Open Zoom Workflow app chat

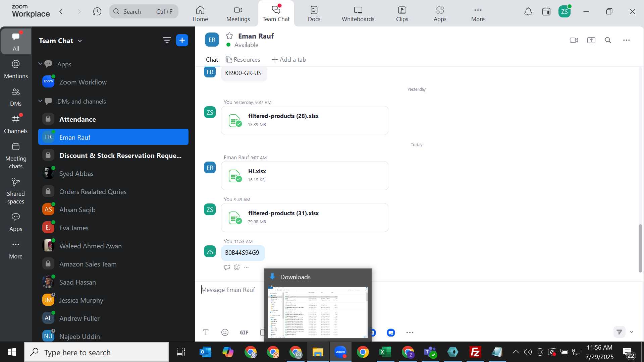coord(113,82)
